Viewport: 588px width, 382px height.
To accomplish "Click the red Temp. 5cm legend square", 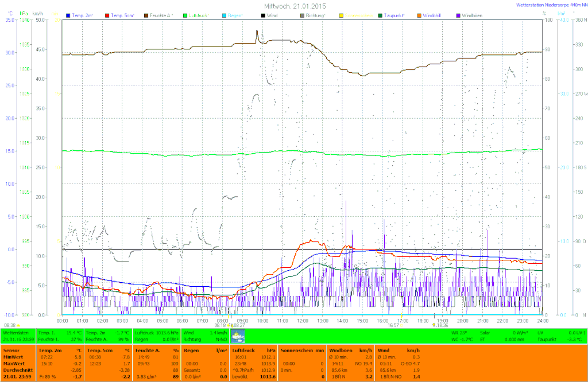I will (107, 15).
